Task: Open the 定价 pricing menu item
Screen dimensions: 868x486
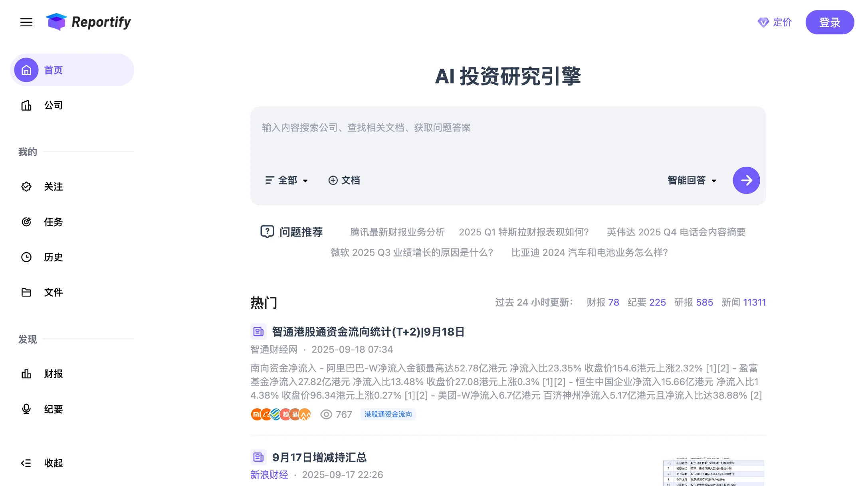Action: pos(775,22)
